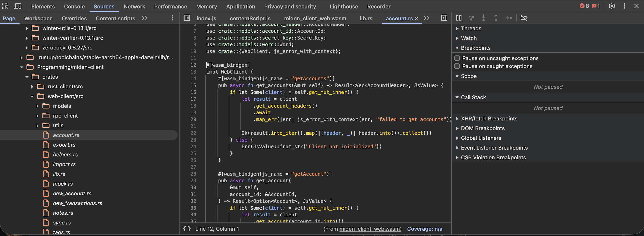Open notes.rs in the file tree
The height and width of the screenshot is (236, 644).
63,213
